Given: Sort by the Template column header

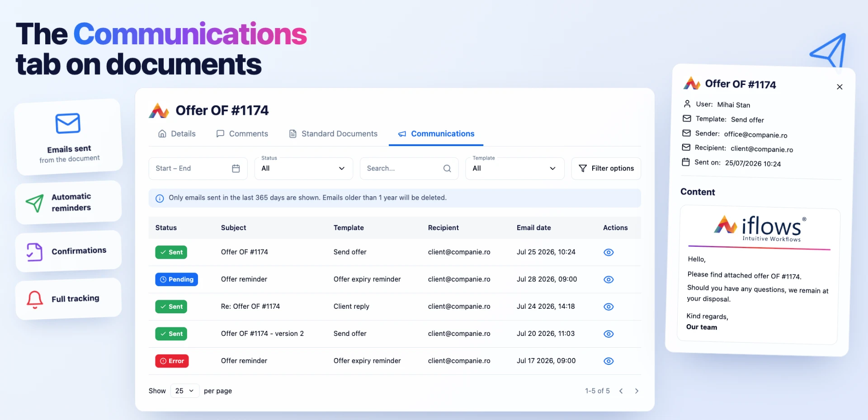Looking at the screenshot, I should (x=349, y=228).
